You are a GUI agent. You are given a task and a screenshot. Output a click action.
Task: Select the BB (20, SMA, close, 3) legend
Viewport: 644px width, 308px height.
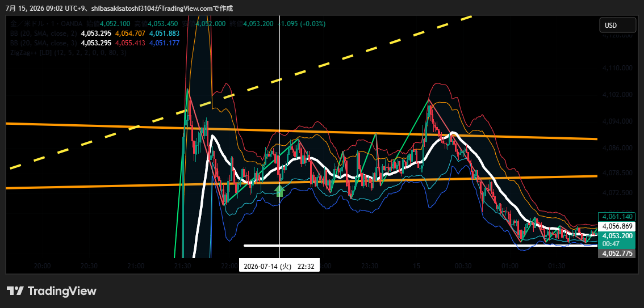point(43,43)
